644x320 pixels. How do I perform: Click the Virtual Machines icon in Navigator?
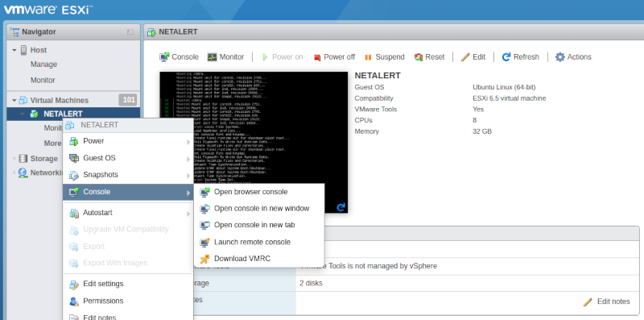tap(23, 100)
